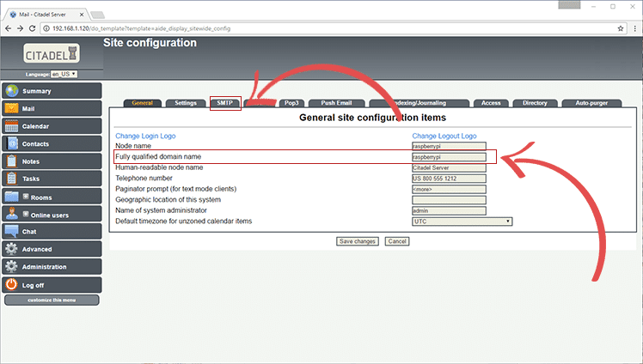Screen dimensions: 643x364
Task: Click the Tasks clipboard icon
Action: click(12, 179)
